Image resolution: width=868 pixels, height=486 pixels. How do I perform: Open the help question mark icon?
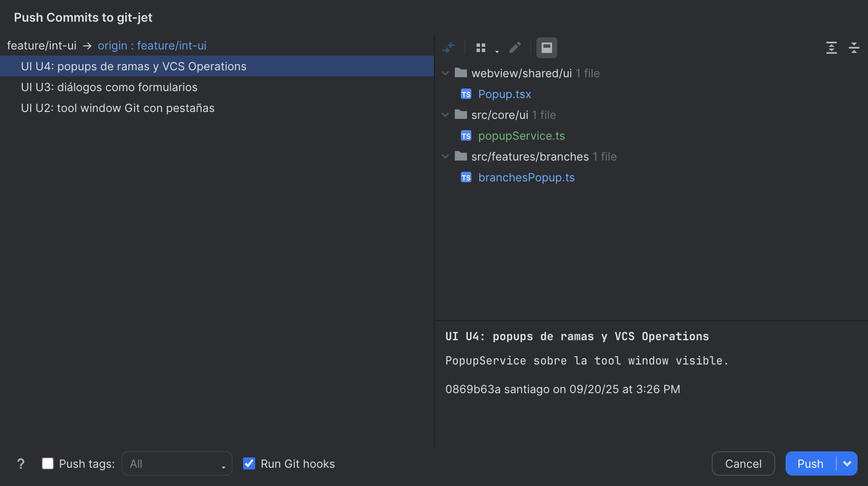[21, 464]
